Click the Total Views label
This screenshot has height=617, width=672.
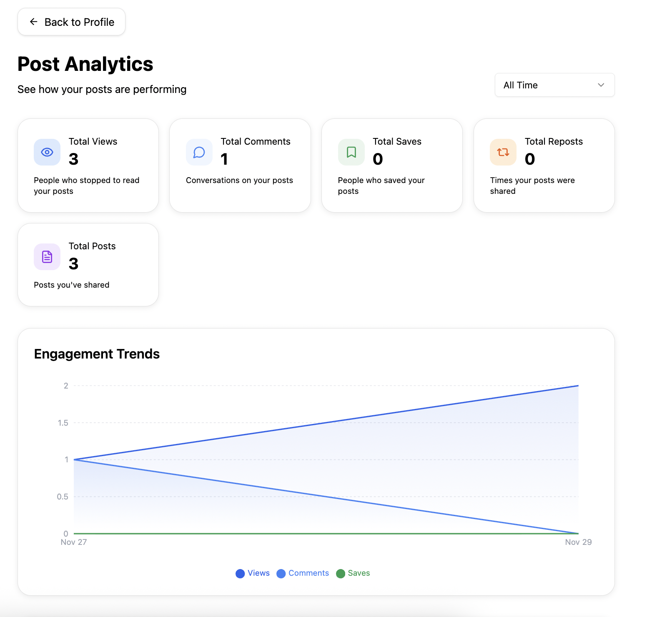(93, 142)
